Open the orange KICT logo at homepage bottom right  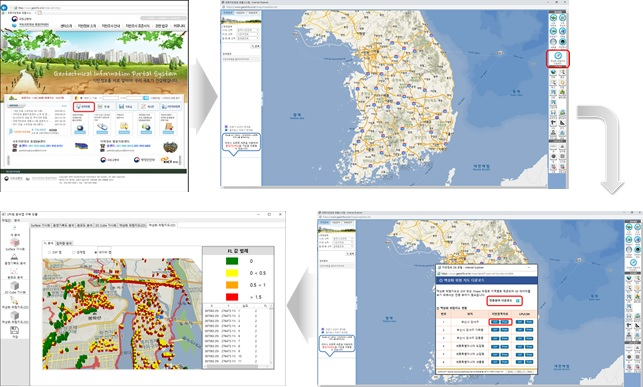tap(169, 160)
